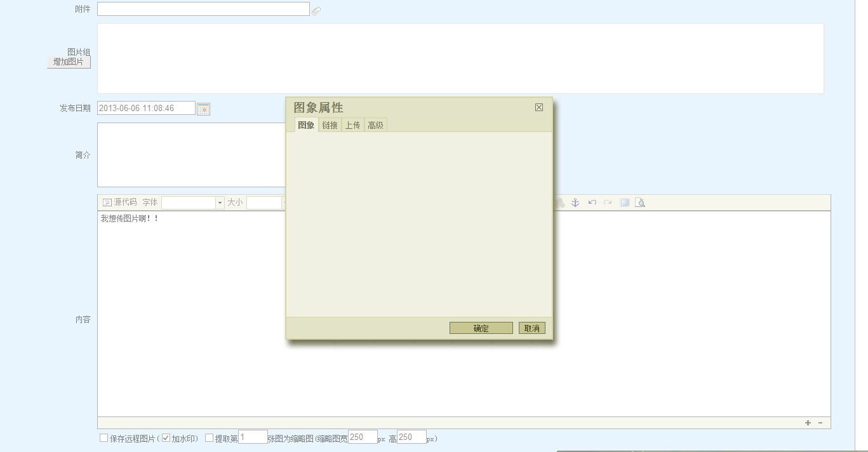Toggle editor fullscreen (maximize) icon
868x452 pixels.
click(x=624, y=203)
